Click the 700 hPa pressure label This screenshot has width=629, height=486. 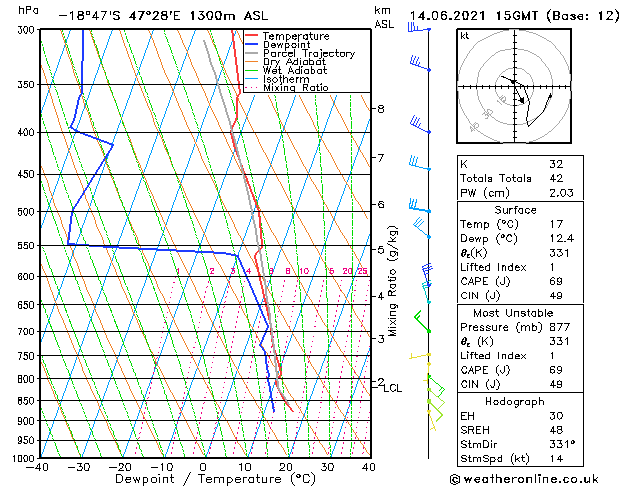click(x=26, y=332)
